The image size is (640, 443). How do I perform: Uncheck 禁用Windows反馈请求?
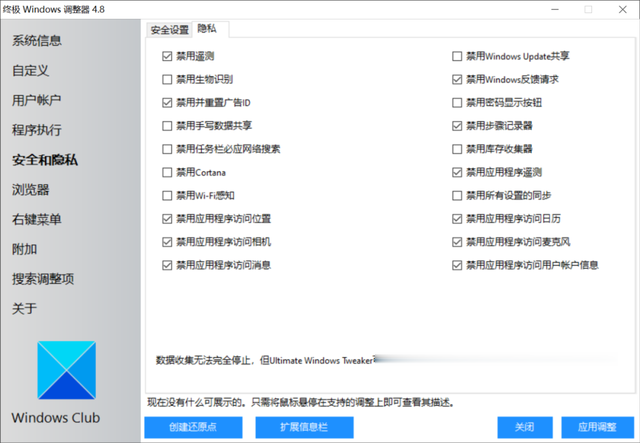(x=457, y=79)
